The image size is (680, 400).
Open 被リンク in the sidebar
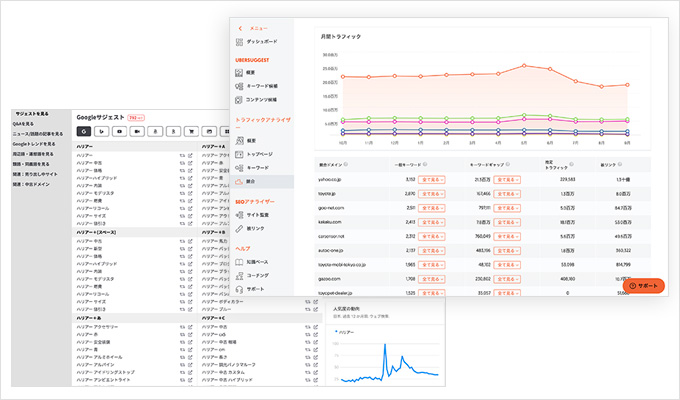(250, 228)
